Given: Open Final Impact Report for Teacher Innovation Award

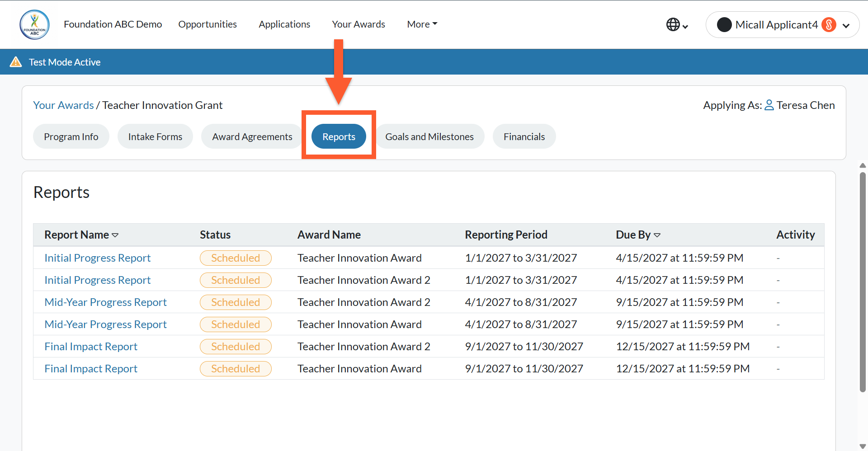Looking at the screenshot, I should (x=91, y=369).
